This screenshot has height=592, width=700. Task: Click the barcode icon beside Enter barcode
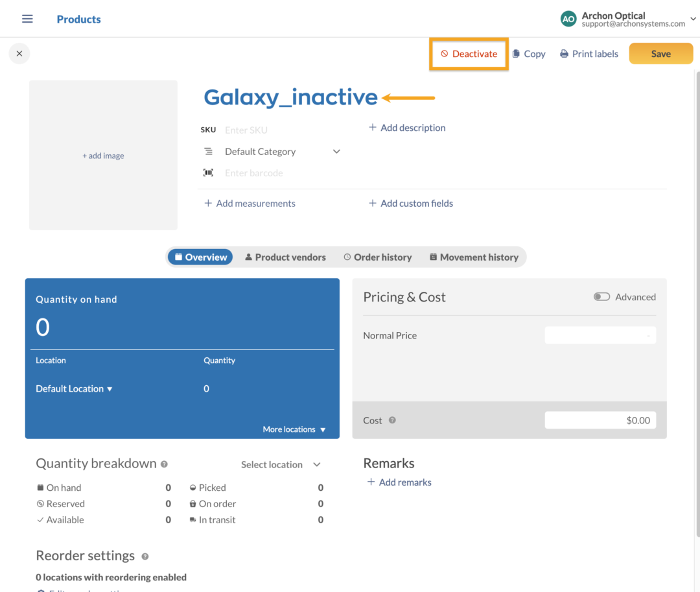(209, 172)
